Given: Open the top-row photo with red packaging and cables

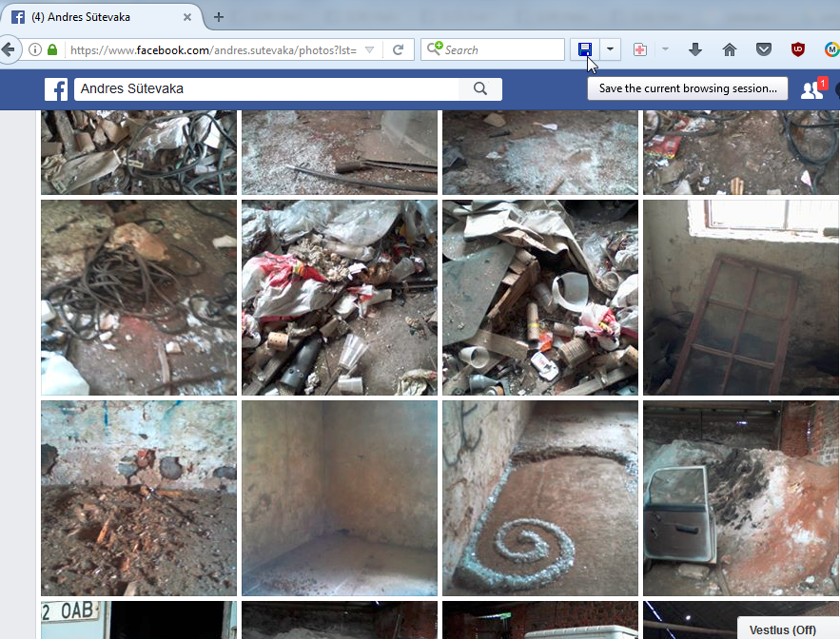Looking at the screenshot, I should (x=741, y=152).
